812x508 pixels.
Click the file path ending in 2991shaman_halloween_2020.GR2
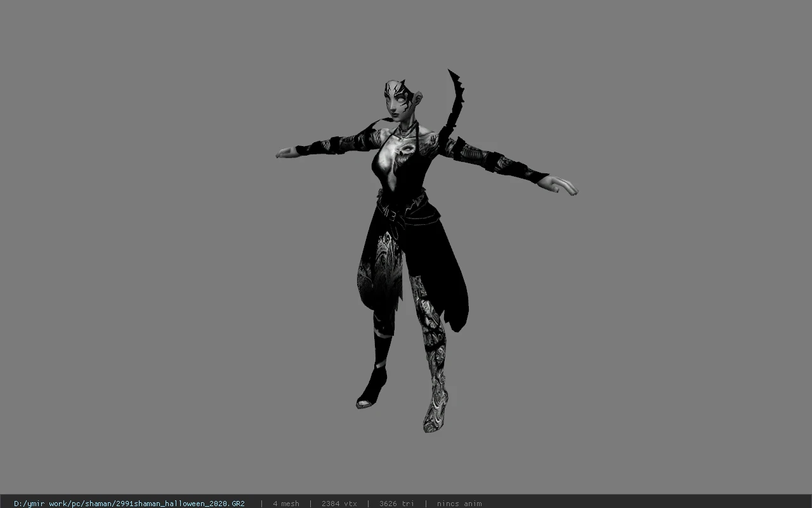[129, 504]
